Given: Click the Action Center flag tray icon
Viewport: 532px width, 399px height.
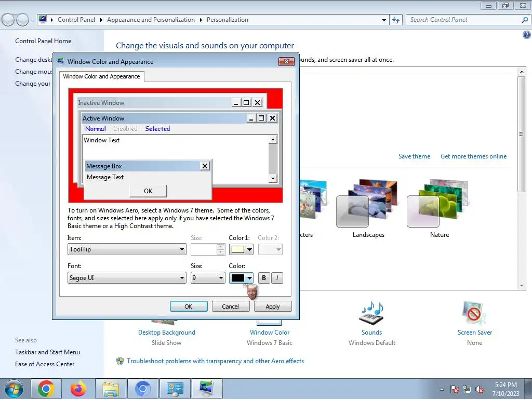Looking at the screenshot, I should click(x=455, y=389).
